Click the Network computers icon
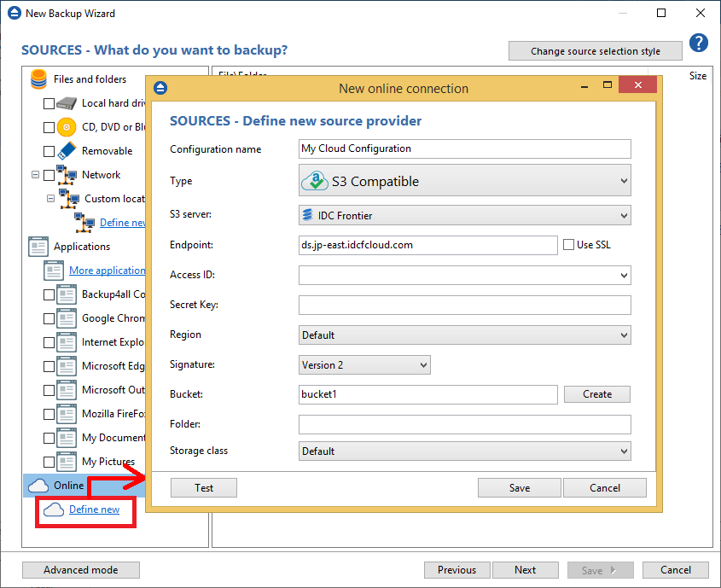The image size is (721, 588). pos(67,175)
